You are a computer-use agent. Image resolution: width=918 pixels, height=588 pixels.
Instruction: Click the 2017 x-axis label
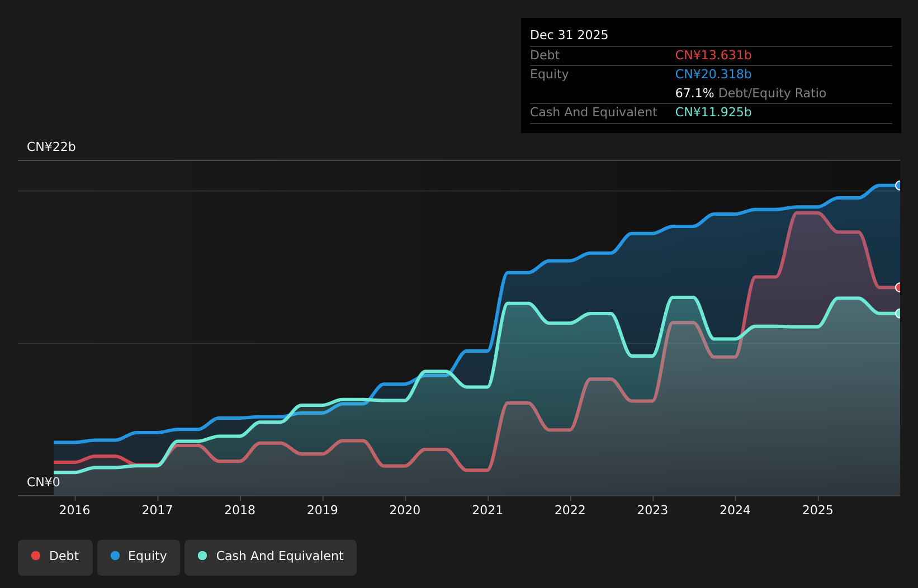click(158, 510)
